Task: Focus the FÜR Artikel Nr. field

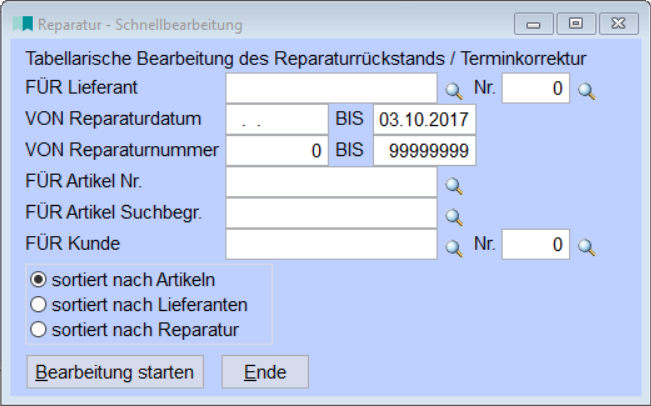Action: click(x=331, y=181)
